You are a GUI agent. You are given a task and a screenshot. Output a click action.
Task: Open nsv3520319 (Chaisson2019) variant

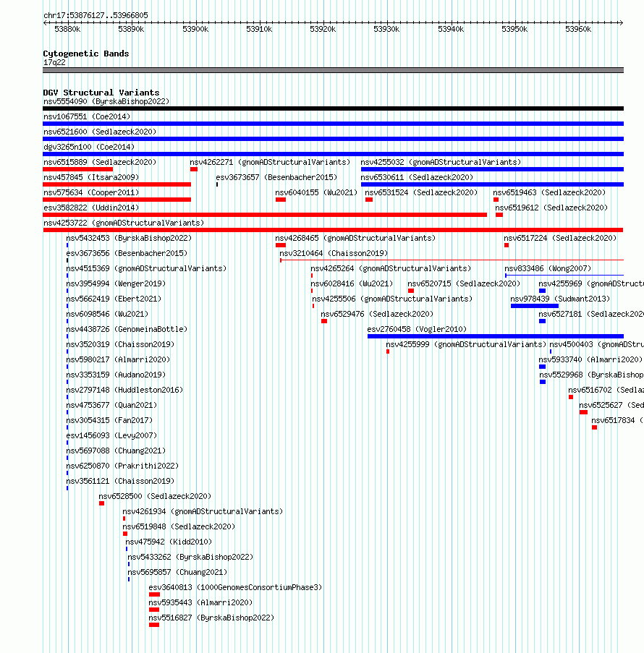coord(120,344)
